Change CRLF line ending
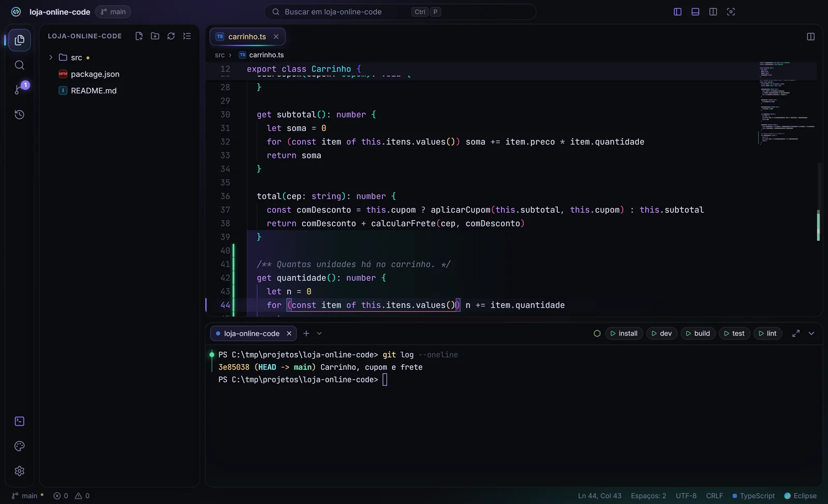The height and width of the screenshot is (504, 828). pyautogui.click(x=715, y=496)
